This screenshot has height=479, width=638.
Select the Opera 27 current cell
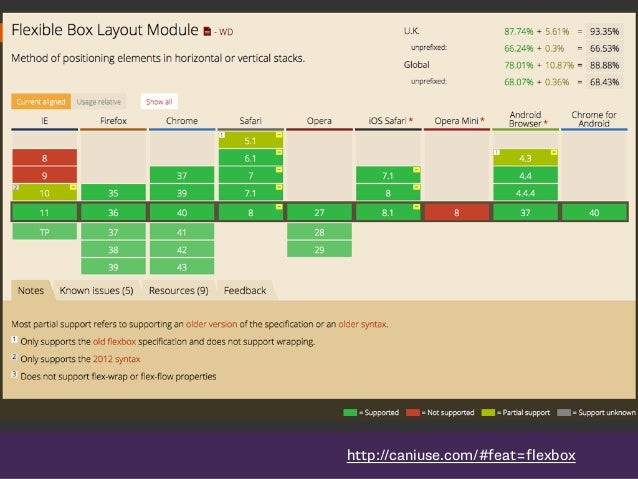click(x=319, y=212)
